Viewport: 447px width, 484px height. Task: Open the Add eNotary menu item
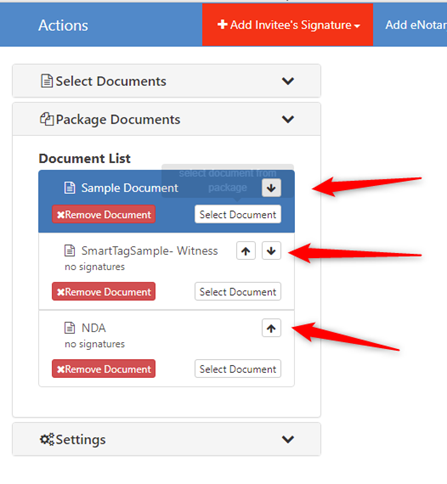pyautogui.click(x=416, y=25)
